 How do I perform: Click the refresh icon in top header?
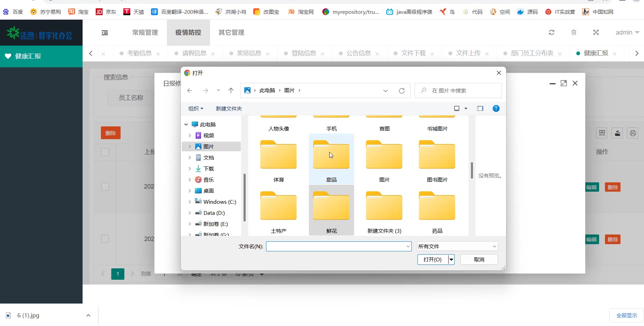(x=551, y=32)
